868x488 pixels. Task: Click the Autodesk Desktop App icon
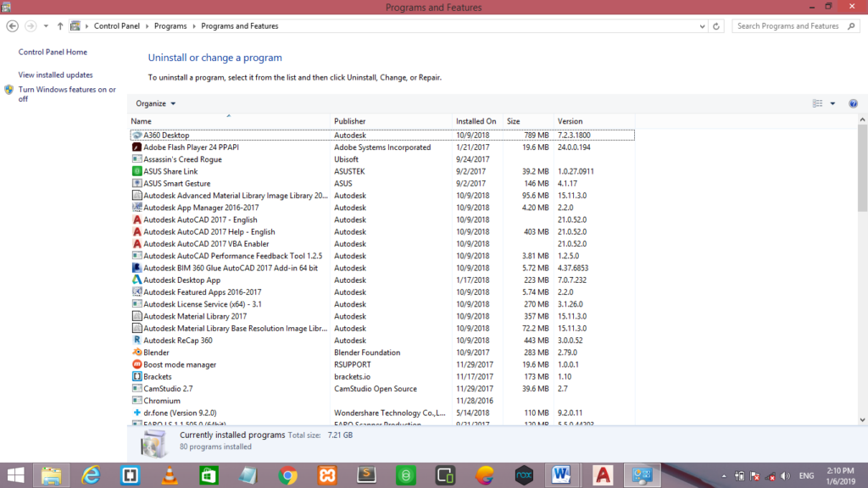click(136, 280)
